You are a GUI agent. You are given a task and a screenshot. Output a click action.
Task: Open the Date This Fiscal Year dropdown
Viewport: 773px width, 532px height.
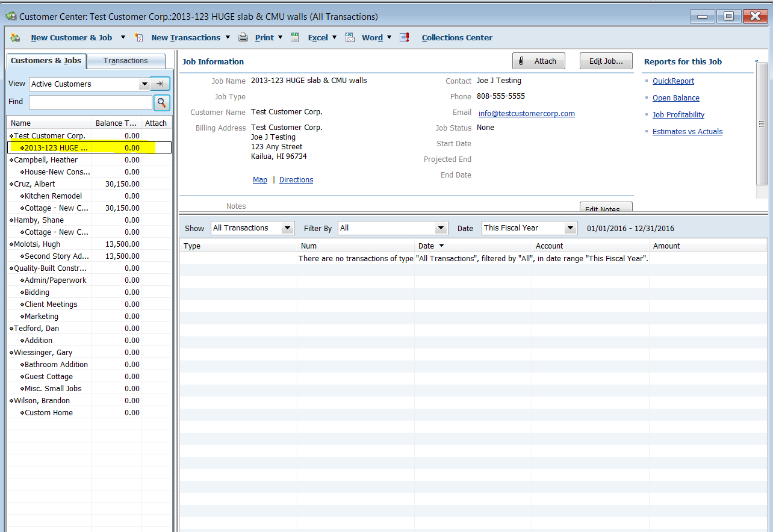click(570, 228)
